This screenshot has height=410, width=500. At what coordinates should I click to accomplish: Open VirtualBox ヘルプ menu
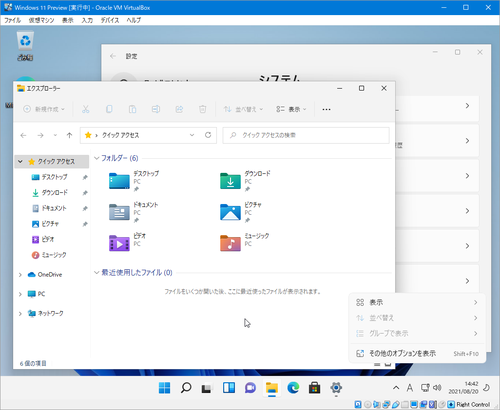coord(133,20)
